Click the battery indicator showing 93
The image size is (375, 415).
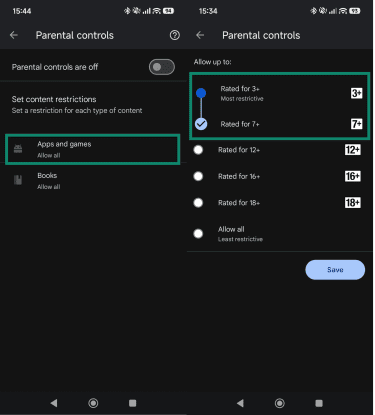[355, 11]
